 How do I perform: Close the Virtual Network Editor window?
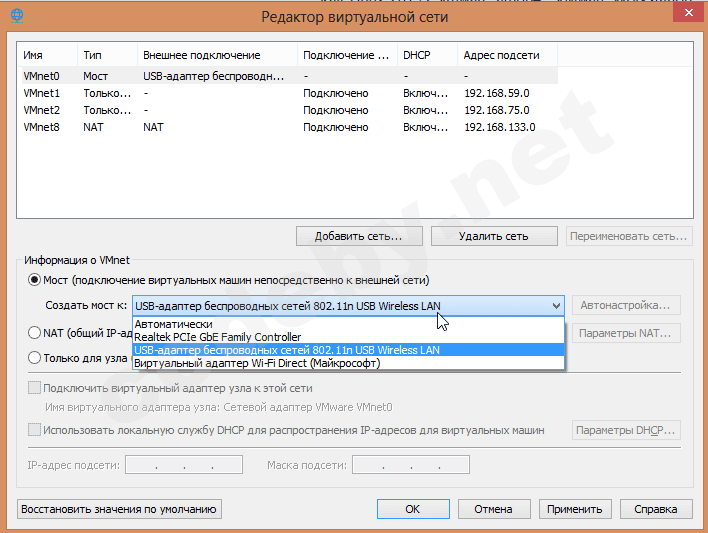(689, 13)
